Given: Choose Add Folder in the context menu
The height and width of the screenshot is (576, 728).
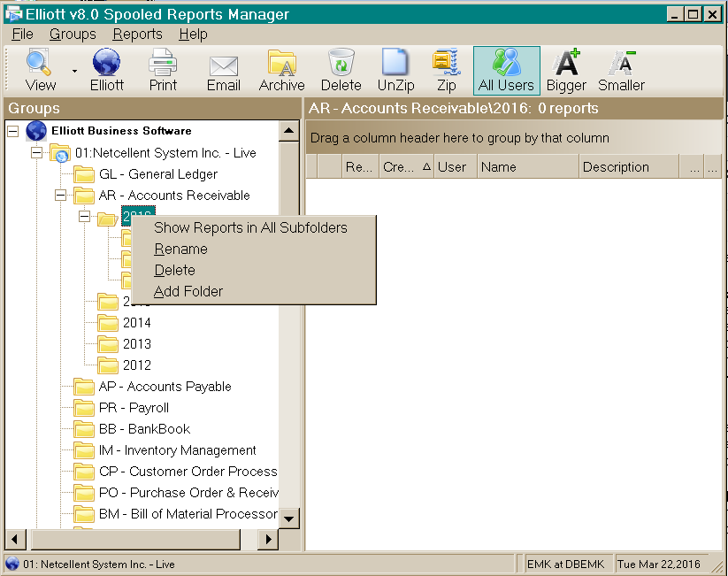Looking at the screenshot, I should tap(254, 291).
